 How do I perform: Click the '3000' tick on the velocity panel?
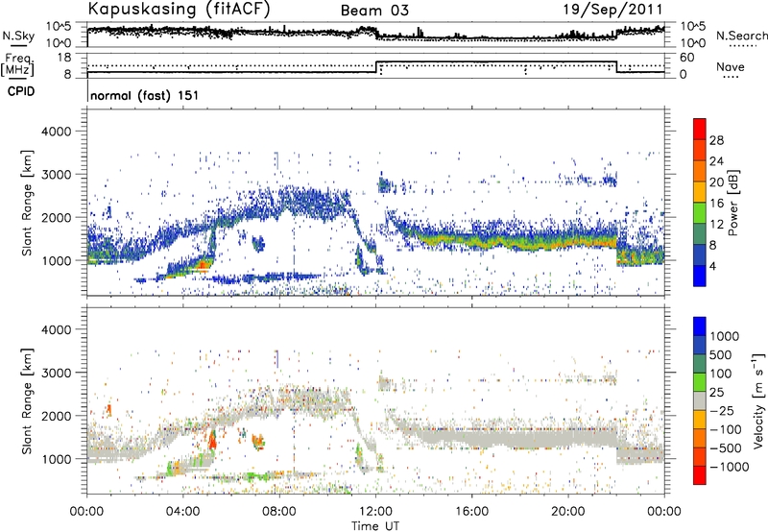(56, 373)
